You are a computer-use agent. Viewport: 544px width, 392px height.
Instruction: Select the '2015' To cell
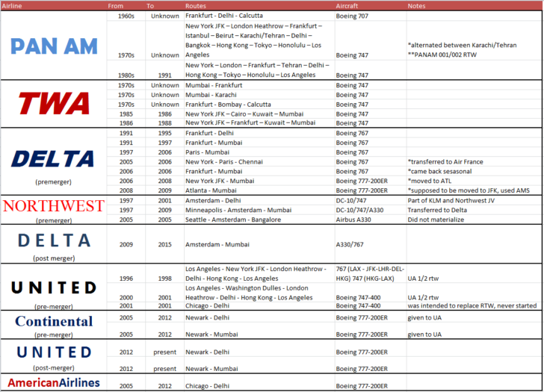165,245
